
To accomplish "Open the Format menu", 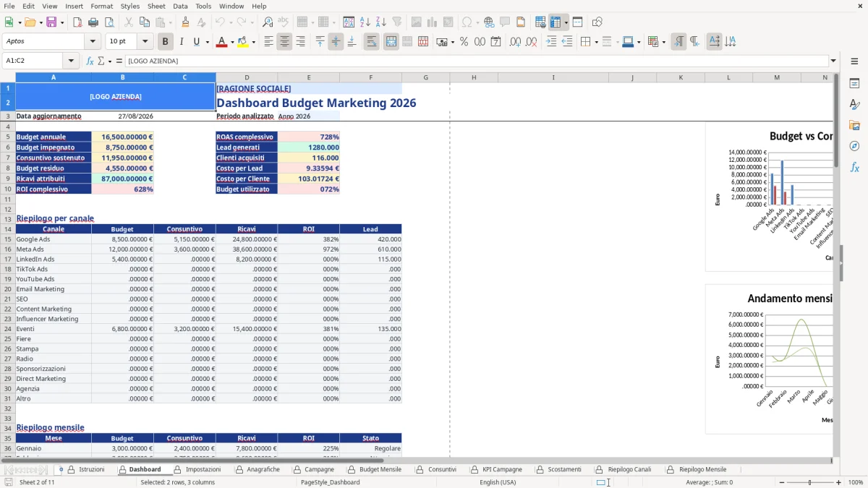I will click(x=101, y=6).
